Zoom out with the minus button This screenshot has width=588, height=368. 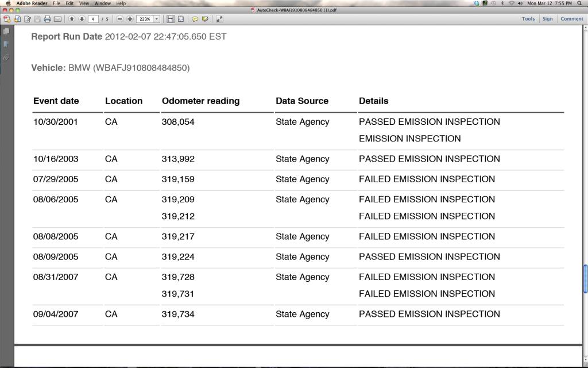pos(119,19)
